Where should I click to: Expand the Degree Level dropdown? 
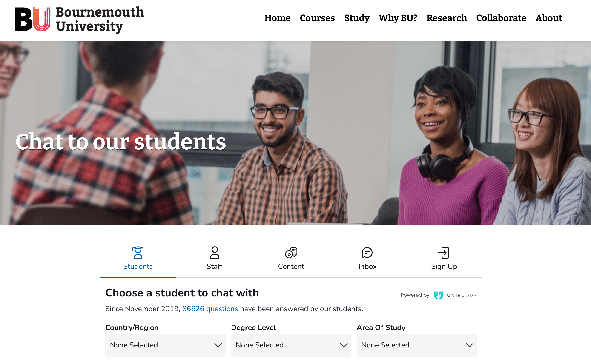(x=291, y=345)
